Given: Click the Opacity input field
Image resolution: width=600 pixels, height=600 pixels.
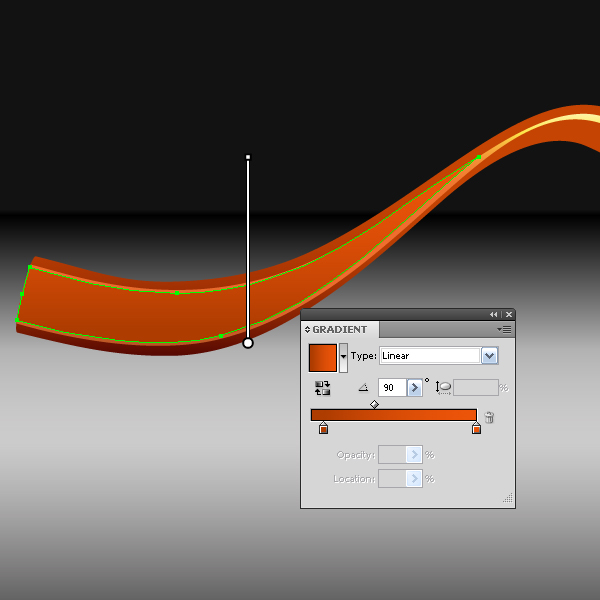Looking at the screenshot, I should coord(392,455).
